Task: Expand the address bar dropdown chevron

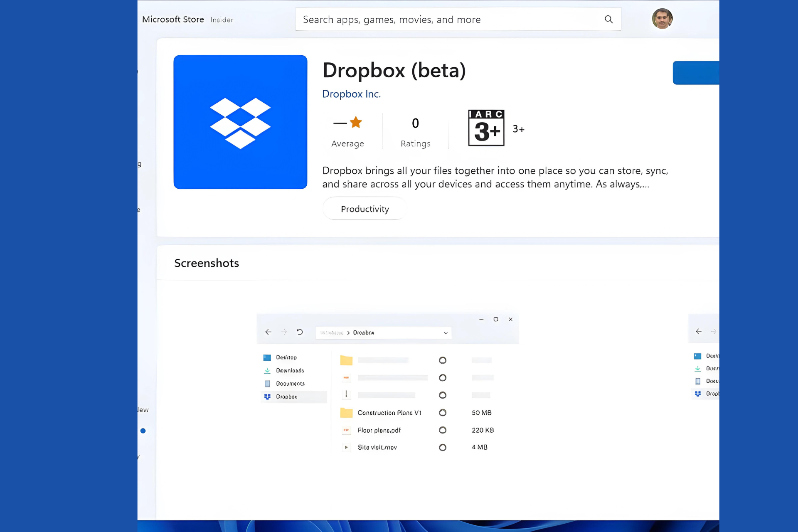Action: coord(446,333)
